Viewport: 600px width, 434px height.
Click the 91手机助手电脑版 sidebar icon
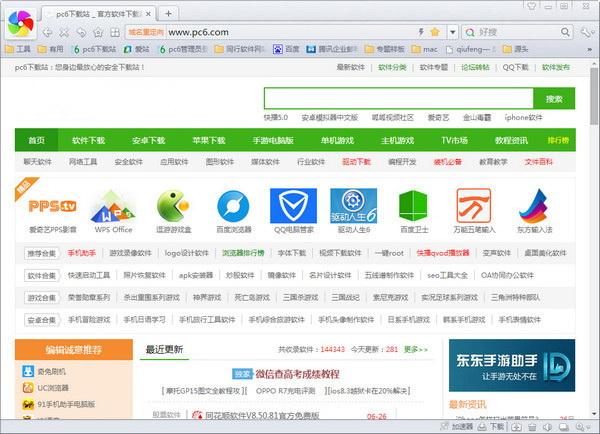(28, 404)
